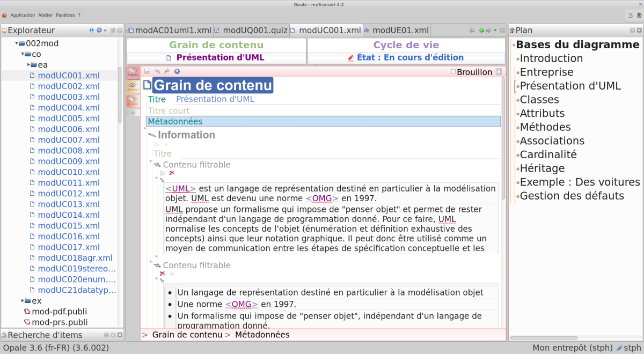Expand the ea folder

pyautogui.click(x=29, y=65)
